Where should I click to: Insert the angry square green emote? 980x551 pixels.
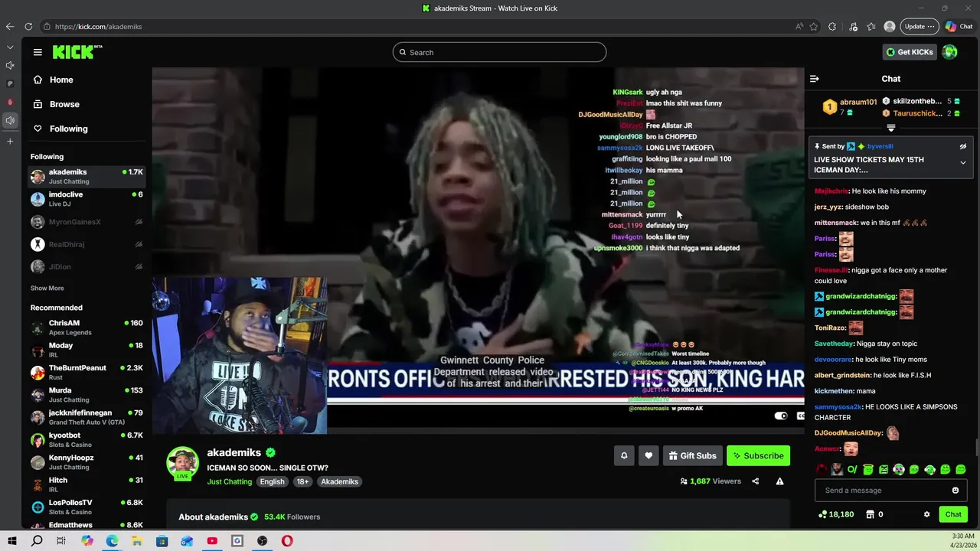click(884, 469)
